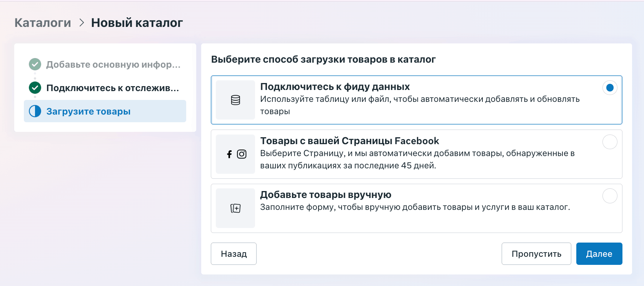
Task: Click the Выберите способ загрузки товаров heading
Action: tap(324, 59)
